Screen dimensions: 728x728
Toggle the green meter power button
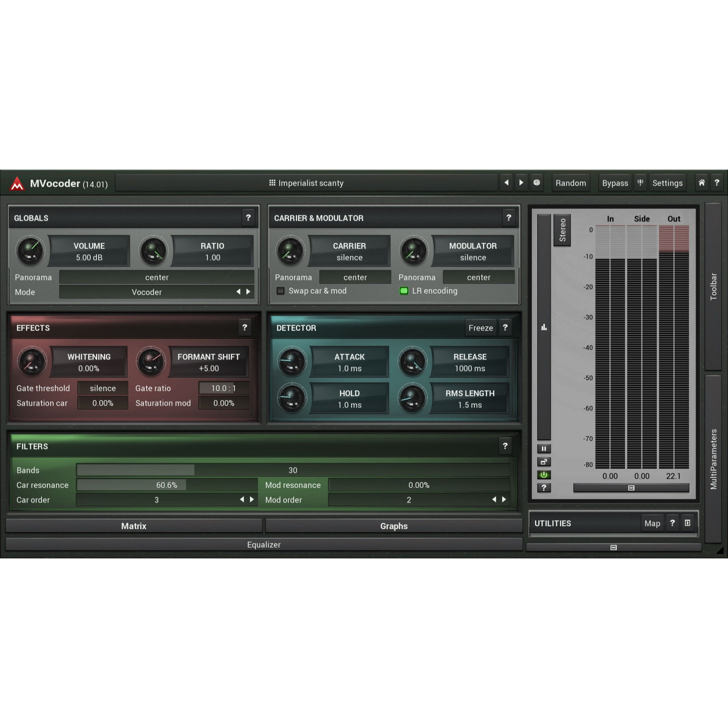(x=544, y=475)
